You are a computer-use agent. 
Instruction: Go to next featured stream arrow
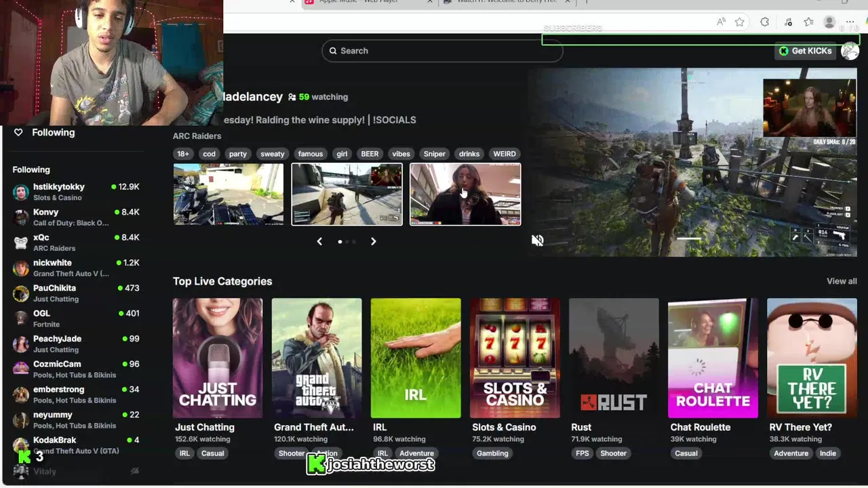click(x=373, y=241)
